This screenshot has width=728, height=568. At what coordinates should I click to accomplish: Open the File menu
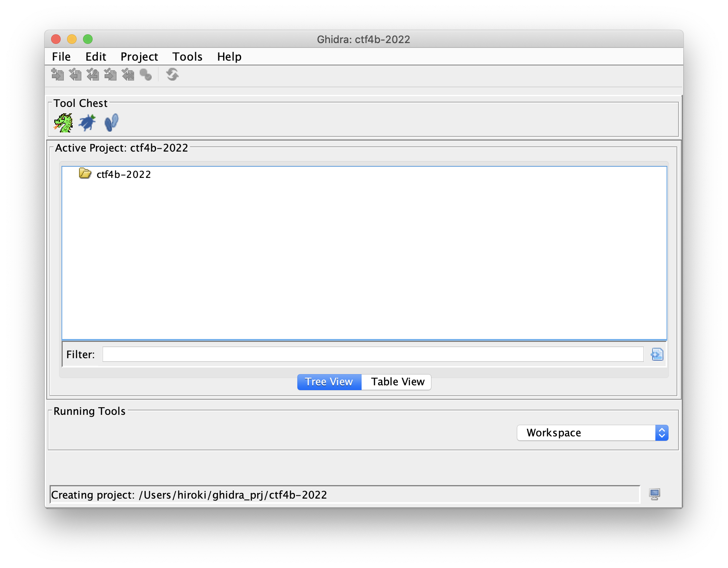click(x=61, y=57)
